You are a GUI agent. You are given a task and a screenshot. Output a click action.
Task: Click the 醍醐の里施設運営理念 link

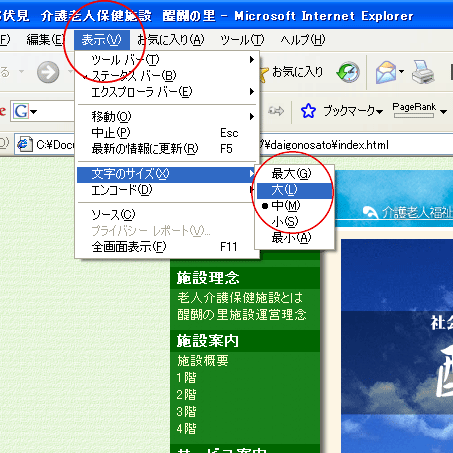click(242, 314)
